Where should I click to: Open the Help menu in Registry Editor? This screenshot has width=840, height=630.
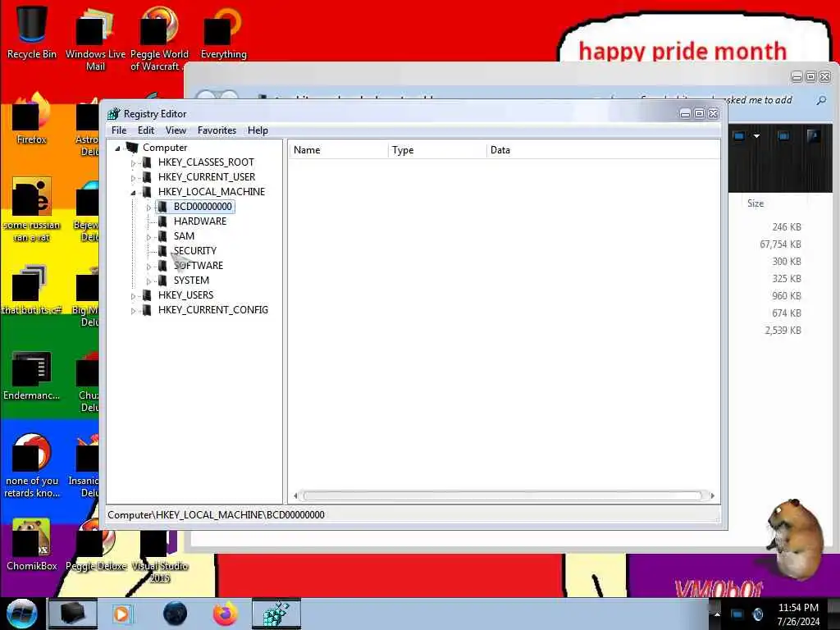(258, 130)
